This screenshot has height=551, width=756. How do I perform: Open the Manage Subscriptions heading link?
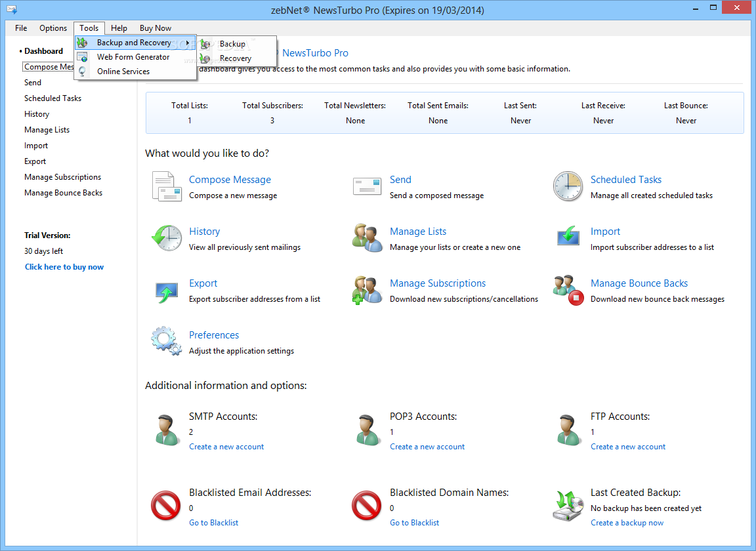coord(438,283)
